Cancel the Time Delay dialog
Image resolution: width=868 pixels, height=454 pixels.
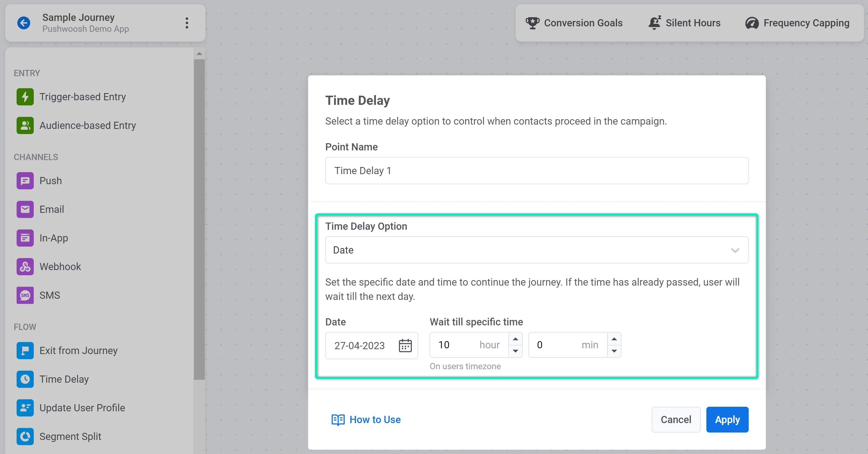point(675,420)
